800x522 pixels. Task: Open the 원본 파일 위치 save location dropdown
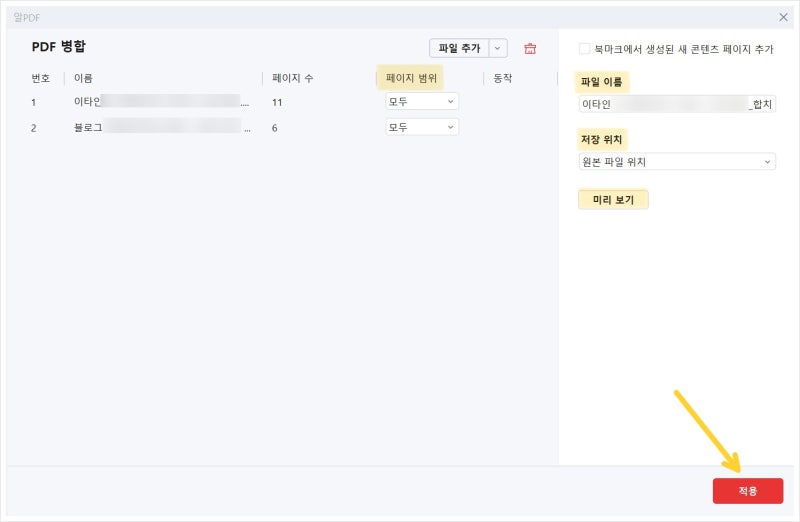(677, 161)
